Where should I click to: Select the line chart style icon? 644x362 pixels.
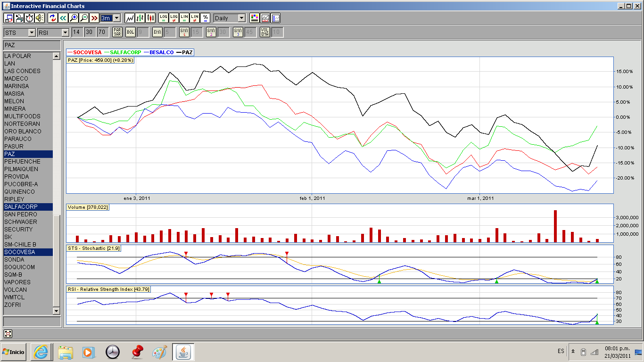(130, 18)
